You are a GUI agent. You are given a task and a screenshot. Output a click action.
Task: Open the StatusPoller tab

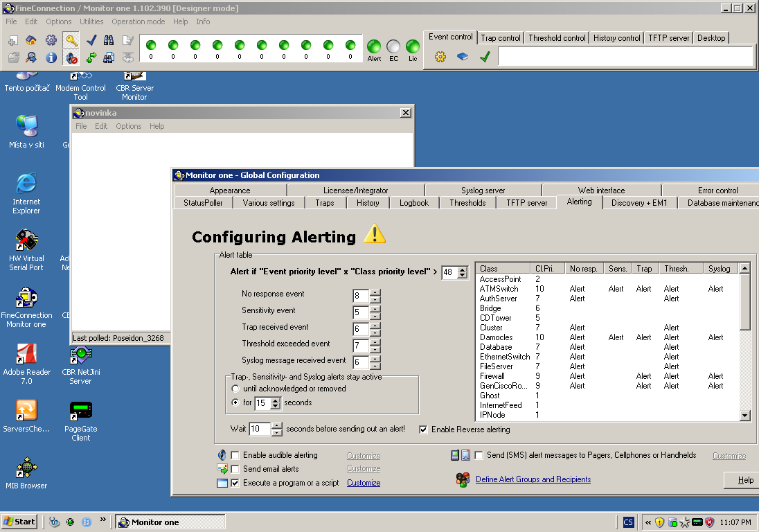pyautogui.click(x=203, y=203)
